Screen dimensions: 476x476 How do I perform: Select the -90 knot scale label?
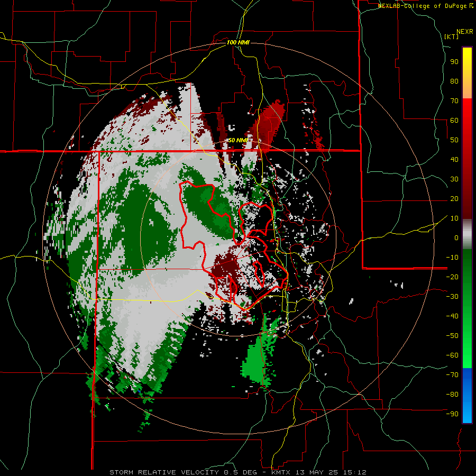(x=452, y=414)
